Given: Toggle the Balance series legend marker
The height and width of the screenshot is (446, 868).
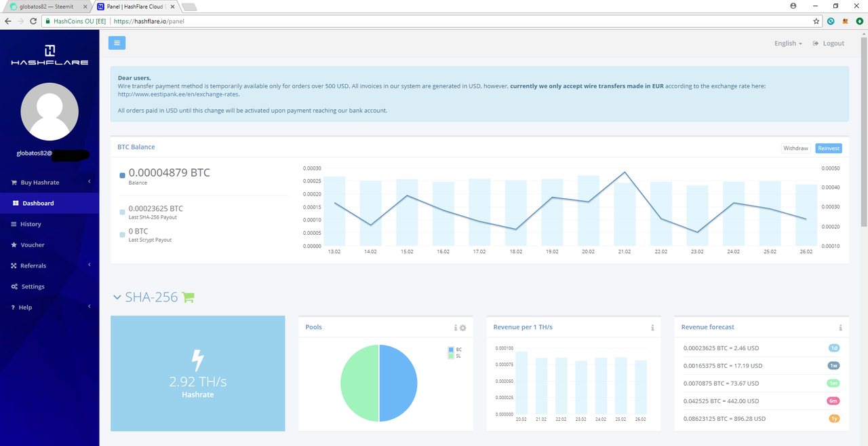Looking at the screenshot, I should coord(122,175).
